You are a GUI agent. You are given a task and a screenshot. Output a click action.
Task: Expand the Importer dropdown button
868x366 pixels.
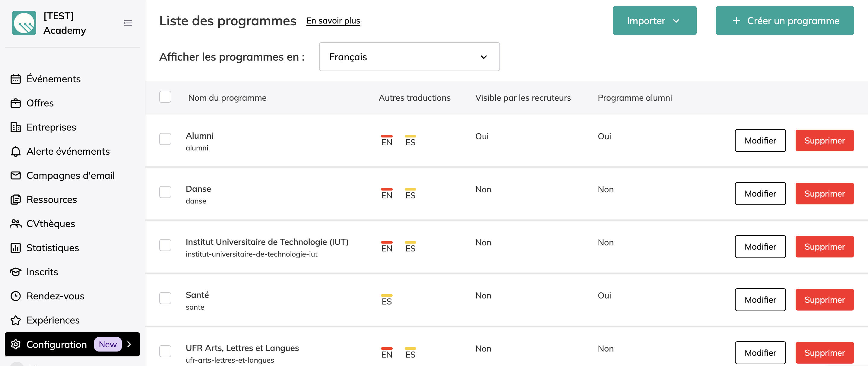point(654,21)
